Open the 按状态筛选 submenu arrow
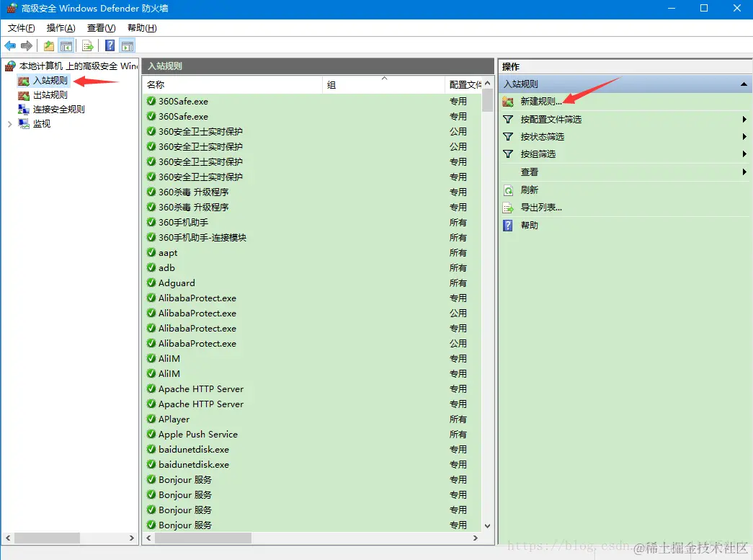The image size is (753, 560). click(744, 136)
